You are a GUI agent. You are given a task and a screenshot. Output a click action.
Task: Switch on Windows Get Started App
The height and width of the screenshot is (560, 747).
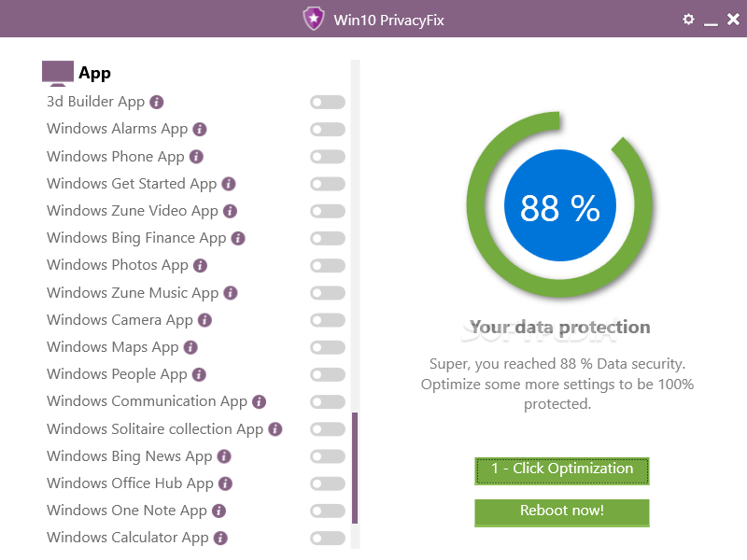(x=328, y=184)
